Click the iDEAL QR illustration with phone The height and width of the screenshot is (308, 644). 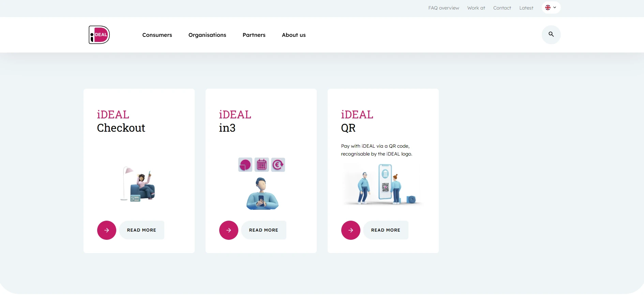(383, 184)
